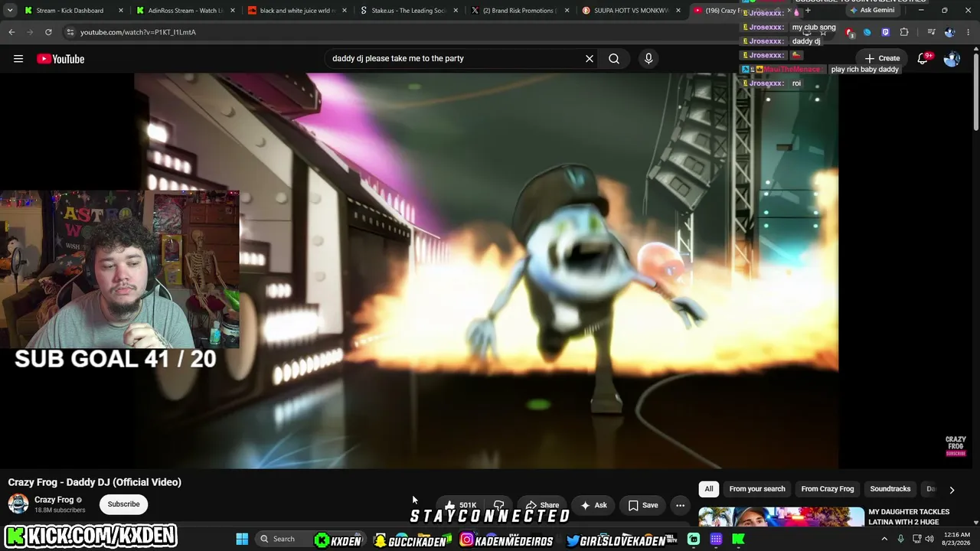980x551 pixels.
Task: Save the video to a playlist
Action: tap(643, 505)
